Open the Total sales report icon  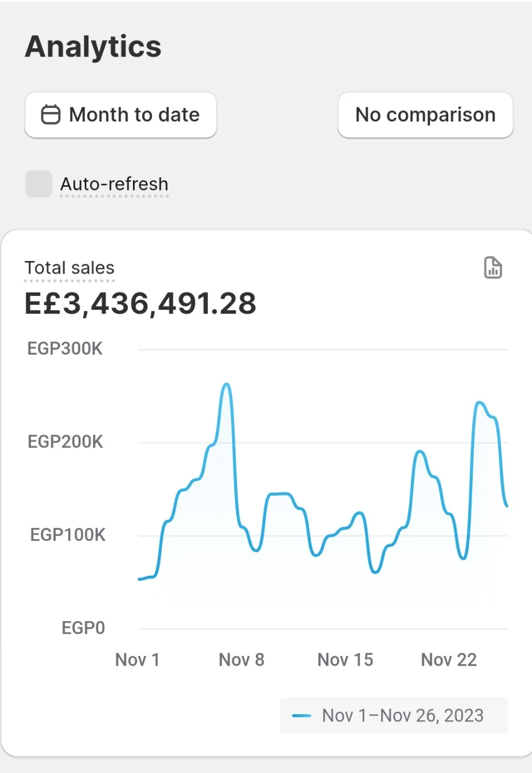tap(493, 268)
